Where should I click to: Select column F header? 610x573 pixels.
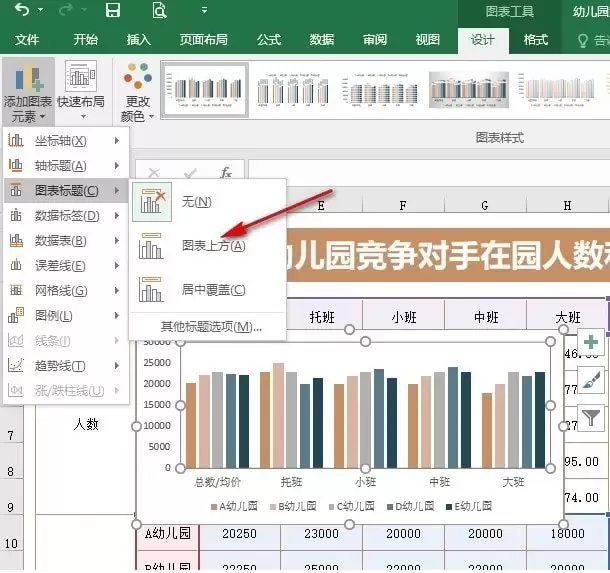[403, 205]
